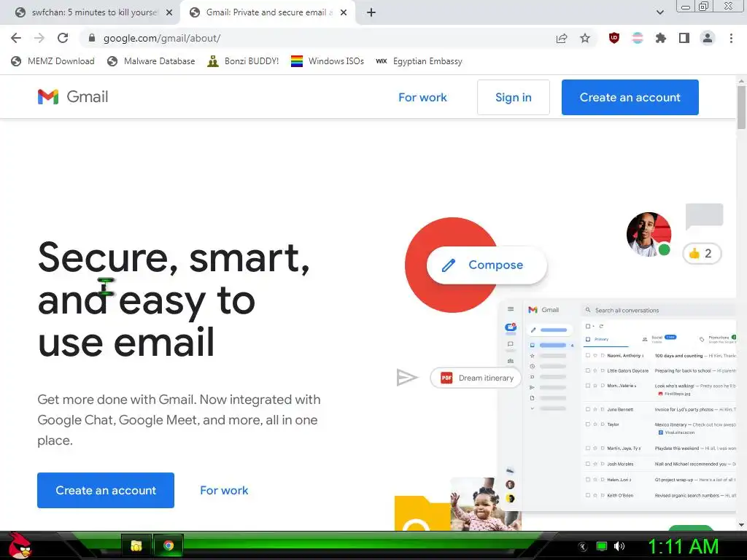This screenshot has width=747, height=560.
Task: Go back using the browser back arrow
Action: point(16,38)
